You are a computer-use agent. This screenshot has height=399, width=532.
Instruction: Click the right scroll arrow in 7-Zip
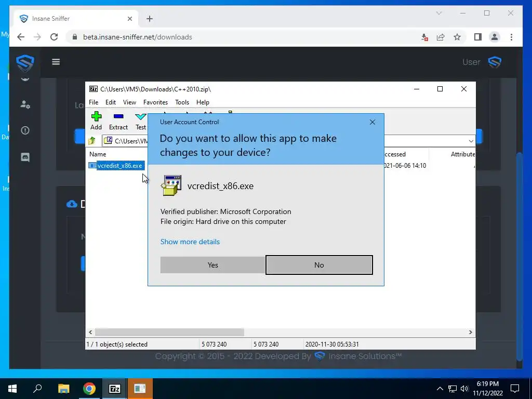470,332
